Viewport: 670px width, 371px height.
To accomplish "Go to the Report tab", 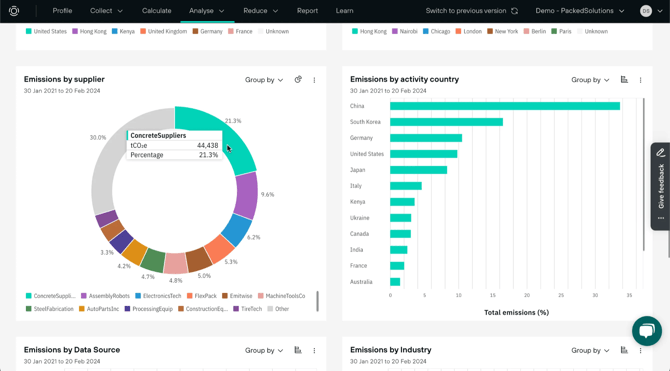I will coord(307,11).
